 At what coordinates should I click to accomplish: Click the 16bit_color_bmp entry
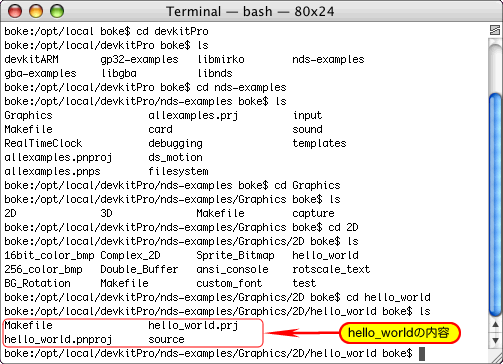click(x=49, y=256)
